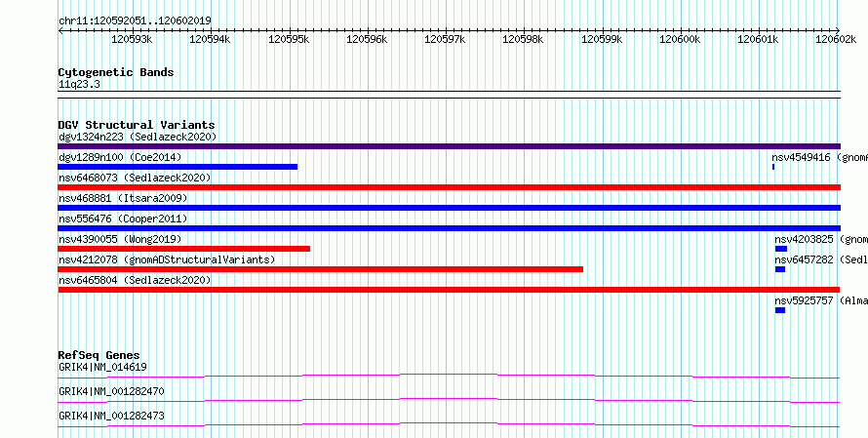Open the nsv556476 (Cooper2011) label
The height and width of the screenshot is (438, 868).
[x=123, y=219]
